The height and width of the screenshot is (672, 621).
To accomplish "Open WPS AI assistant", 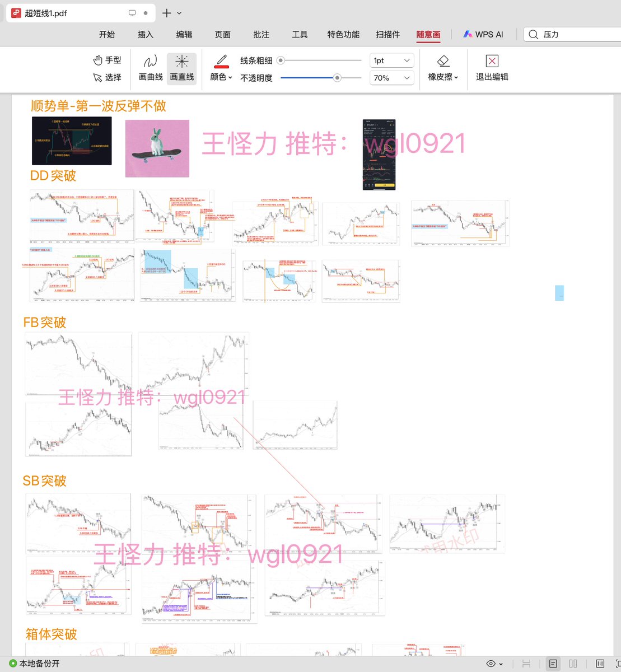I will point(482,34).
